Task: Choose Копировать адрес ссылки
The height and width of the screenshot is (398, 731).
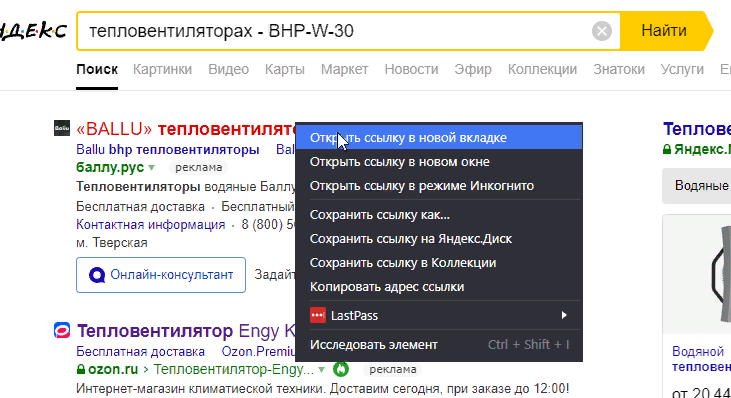Action: (x=439, y=287)
